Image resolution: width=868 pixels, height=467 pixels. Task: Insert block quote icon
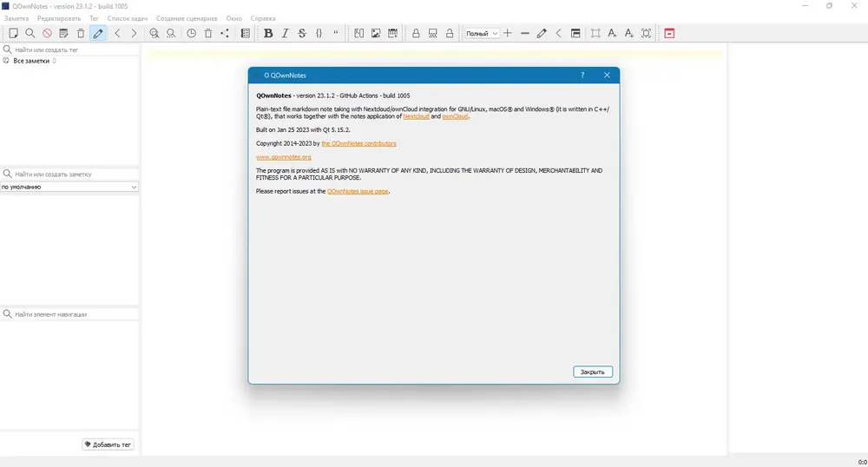[336, 33]
